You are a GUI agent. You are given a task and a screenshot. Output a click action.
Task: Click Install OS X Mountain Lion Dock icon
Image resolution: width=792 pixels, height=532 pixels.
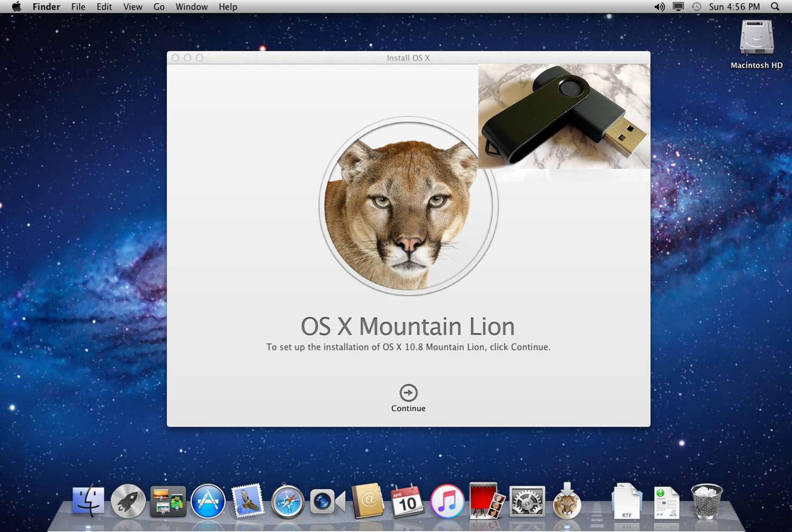(567, 500)
